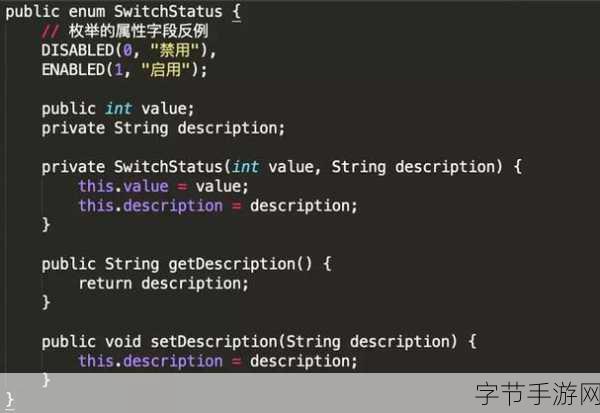Click the private String description field line
The image size is (600, 413).
click(163, 128)
